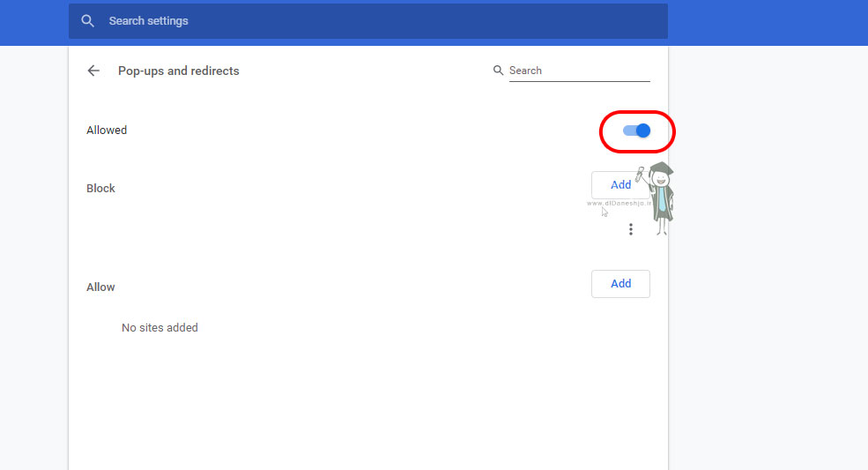The image size is (868, 470).
Task: Turn off the Allowed toggle switch
Action: click(636, 131)
